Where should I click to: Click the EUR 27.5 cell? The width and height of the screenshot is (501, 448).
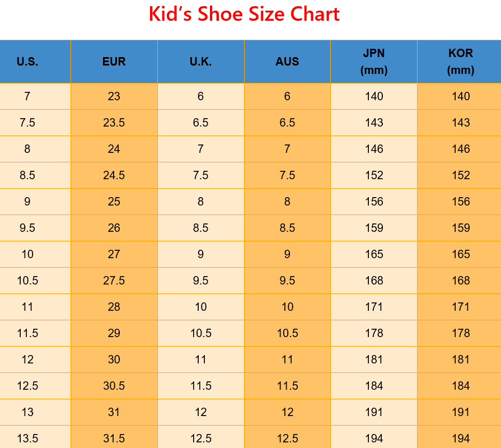[x=114, y=281]
